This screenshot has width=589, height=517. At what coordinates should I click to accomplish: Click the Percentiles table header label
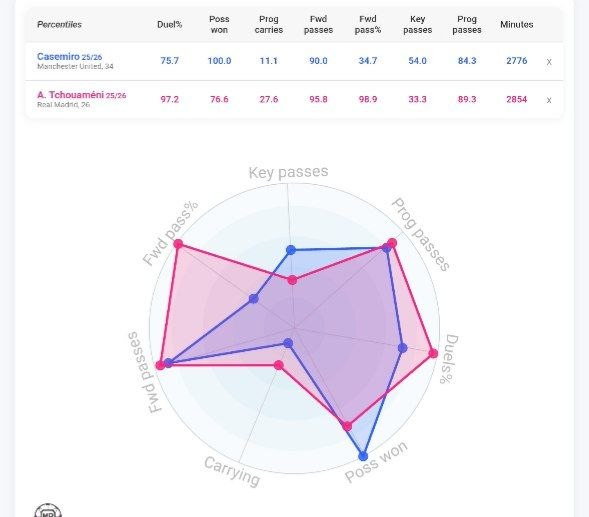[x=59, y=24]
